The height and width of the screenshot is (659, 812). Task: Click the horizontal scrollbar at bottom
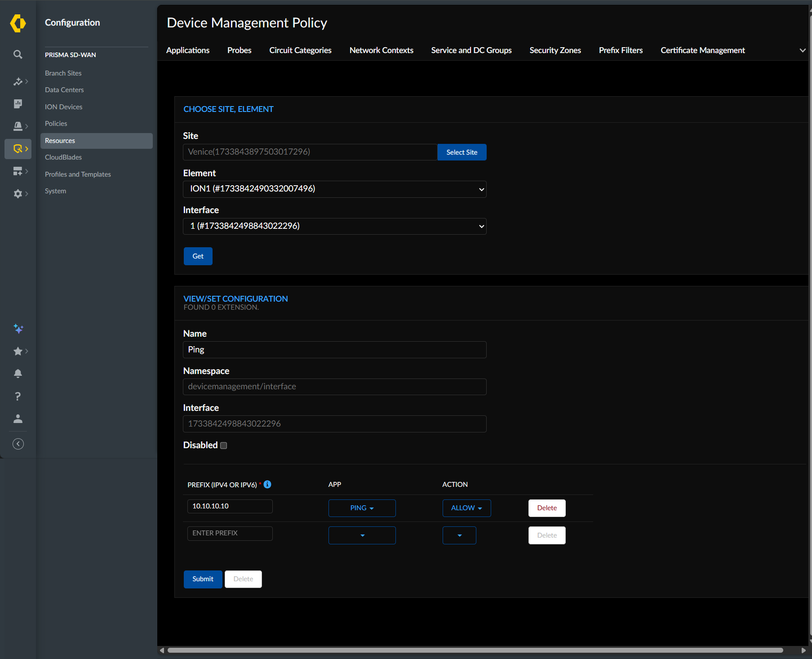475,650
